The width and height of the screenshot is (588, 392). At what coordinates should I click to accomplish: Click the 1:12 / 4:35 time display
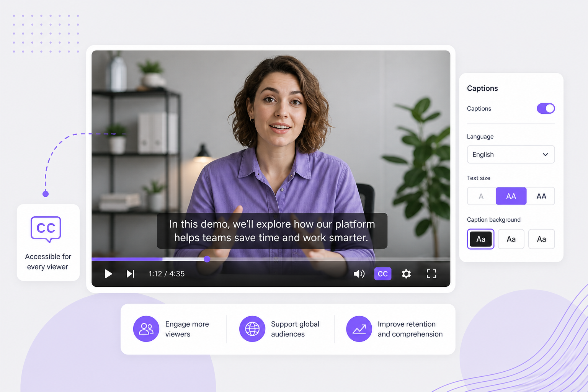tap(167, 274)
